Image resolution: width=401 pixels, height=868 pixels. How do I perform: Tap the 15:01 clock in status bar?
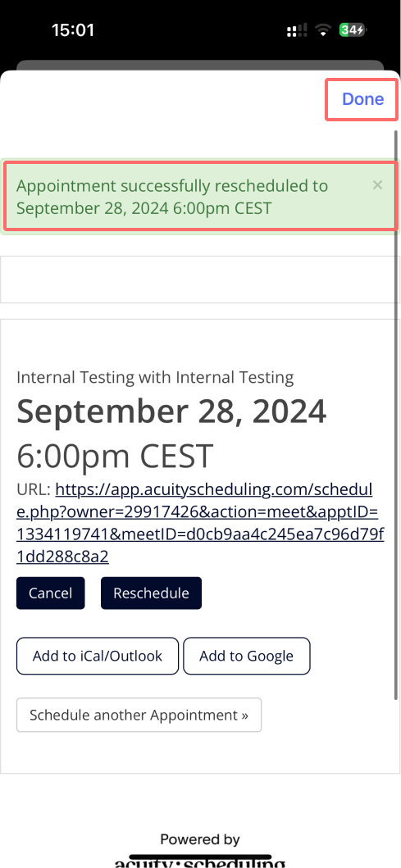tap(72, 30)
